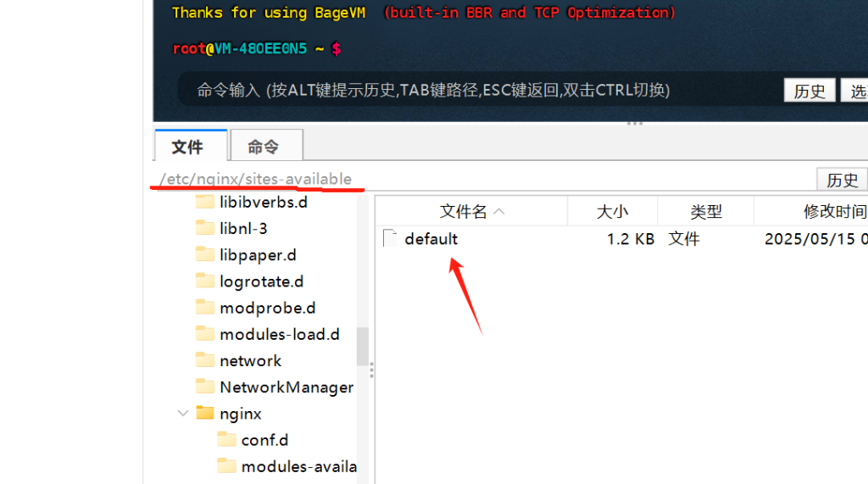Open the libnl-3 folder
The image size is (868, 484).
point(243,228)
